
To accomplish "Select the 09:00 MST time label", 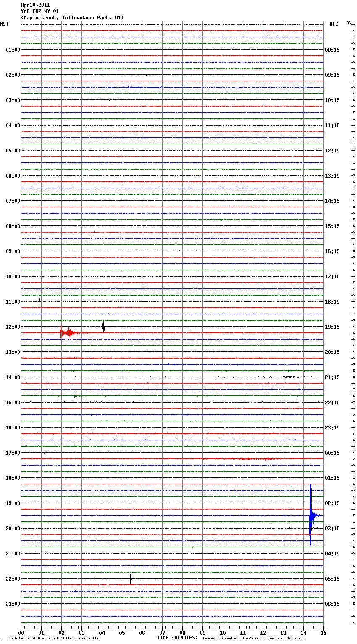I will coord(13,251).
